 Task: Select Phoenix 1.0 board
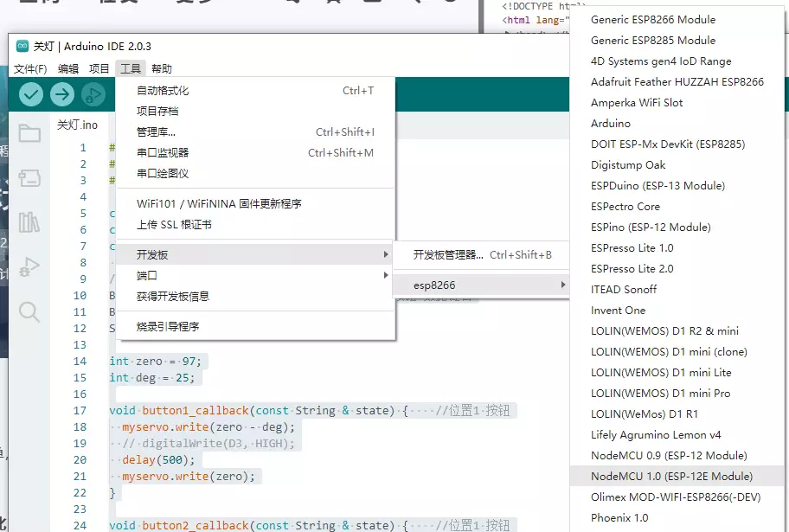pyautogui.click(x=679, y=518)
